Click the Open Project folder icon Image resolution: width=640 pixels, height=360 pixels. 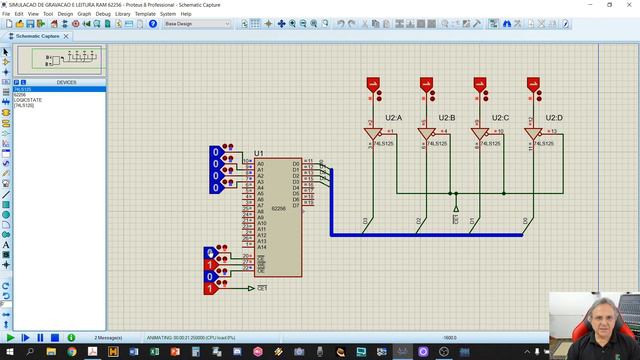[x=20, y=24]
